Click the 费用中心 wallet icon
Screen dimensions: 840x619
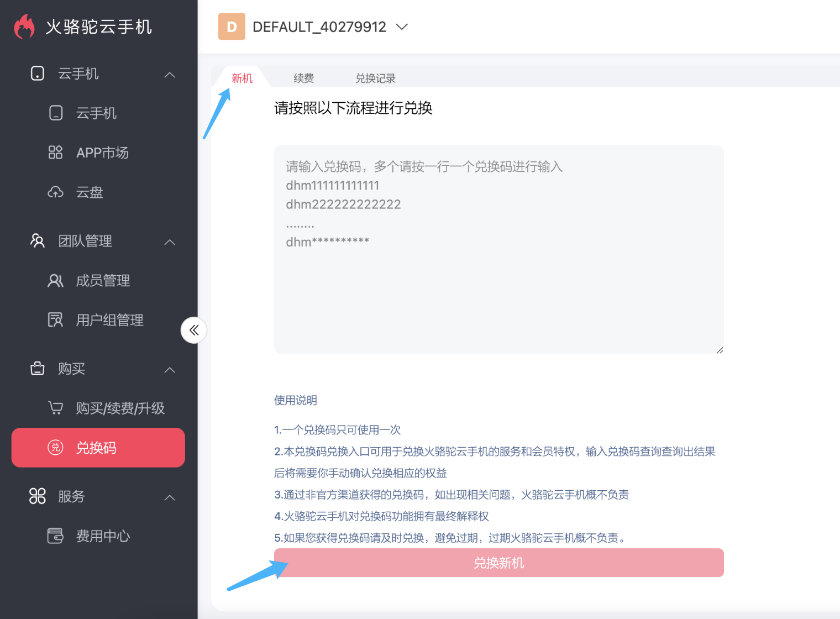[56, 536]
